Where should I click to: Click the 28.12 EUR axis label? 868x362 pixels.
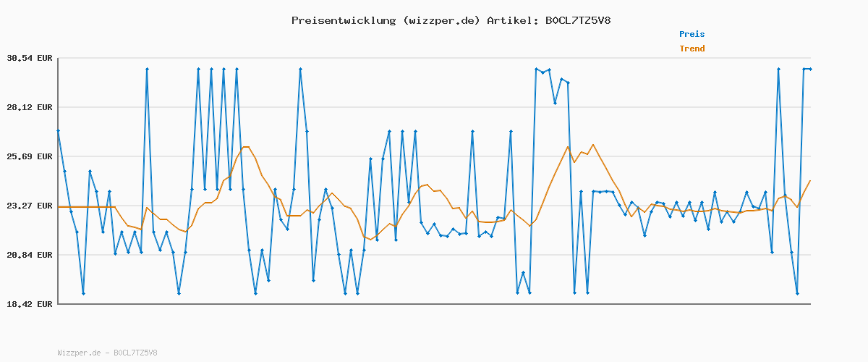[x=30, y=107]
